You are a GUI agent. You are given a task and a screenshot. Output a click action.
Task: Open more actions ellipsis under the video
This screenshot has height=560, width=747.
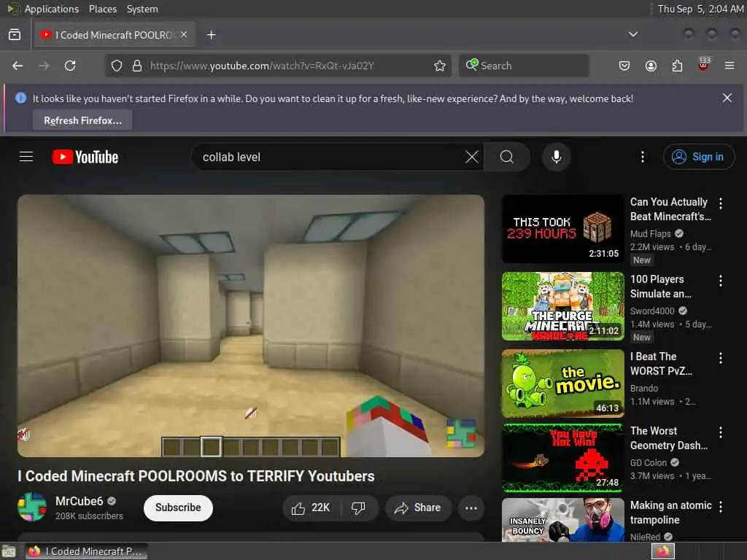[x=471, y=508]
